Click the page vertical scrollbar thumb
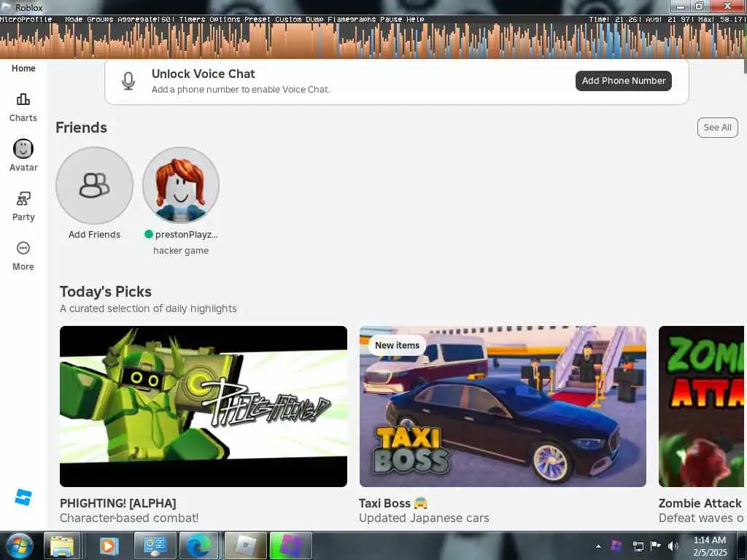 pos(745,66)
